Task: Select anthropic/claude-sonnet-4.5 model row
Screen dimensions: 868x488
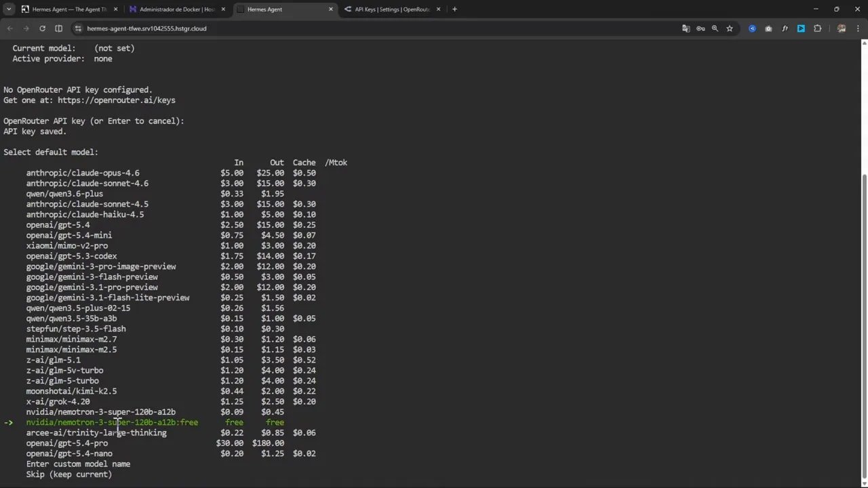Action: [x=171, y=204]
